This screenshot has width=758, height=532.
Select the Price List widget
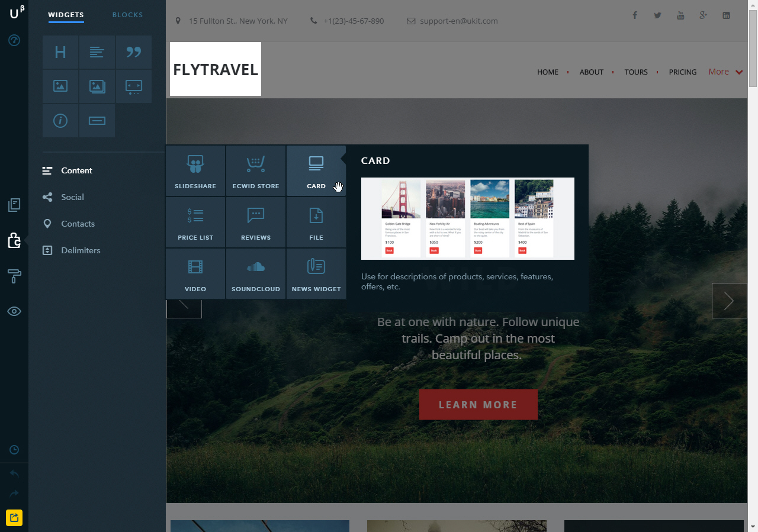click(x=195, y=222)
